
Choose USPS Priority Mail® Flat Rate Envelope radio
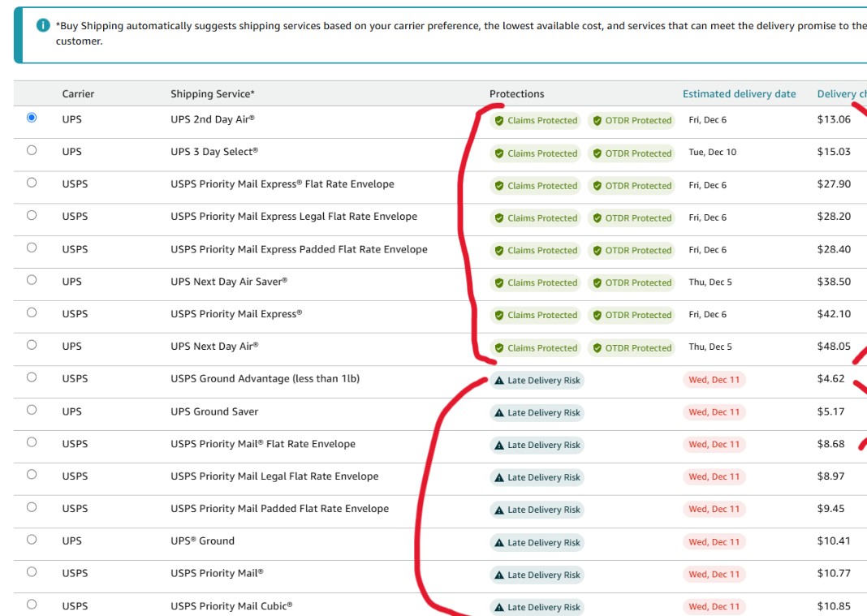[32, 442]
